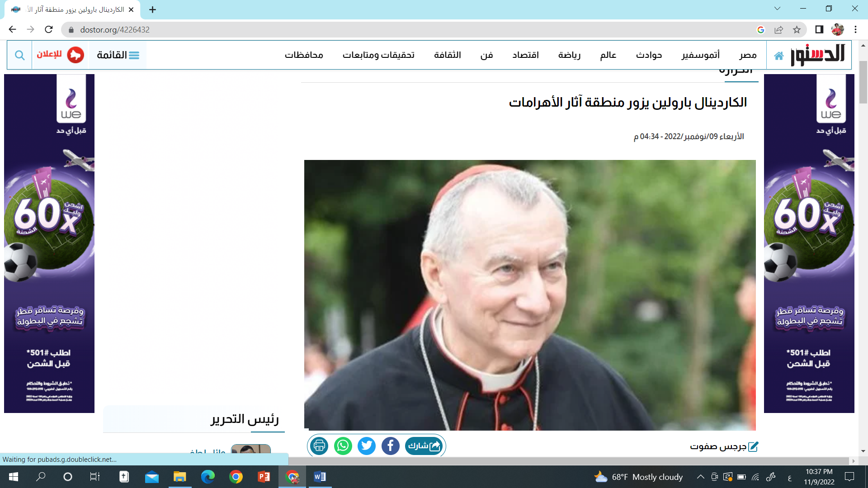Click the شارك share button

tap(424, 446)
